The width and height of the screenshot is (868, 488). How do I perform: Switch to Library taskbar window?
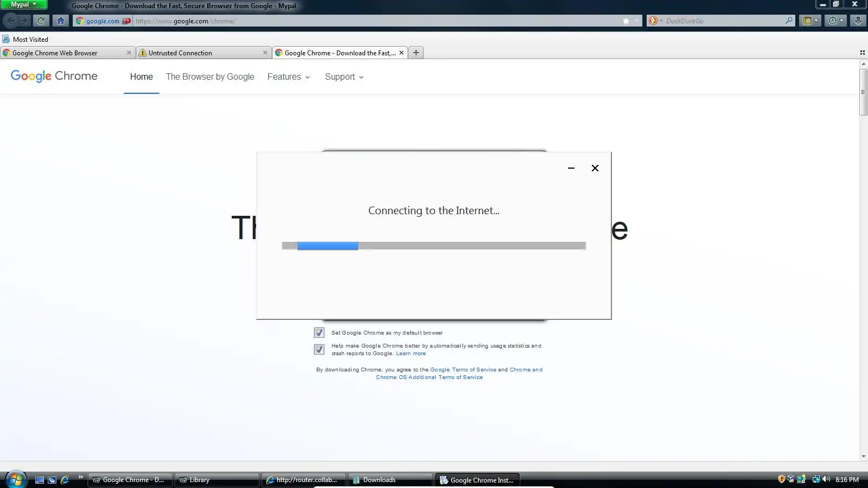[217, 480]
